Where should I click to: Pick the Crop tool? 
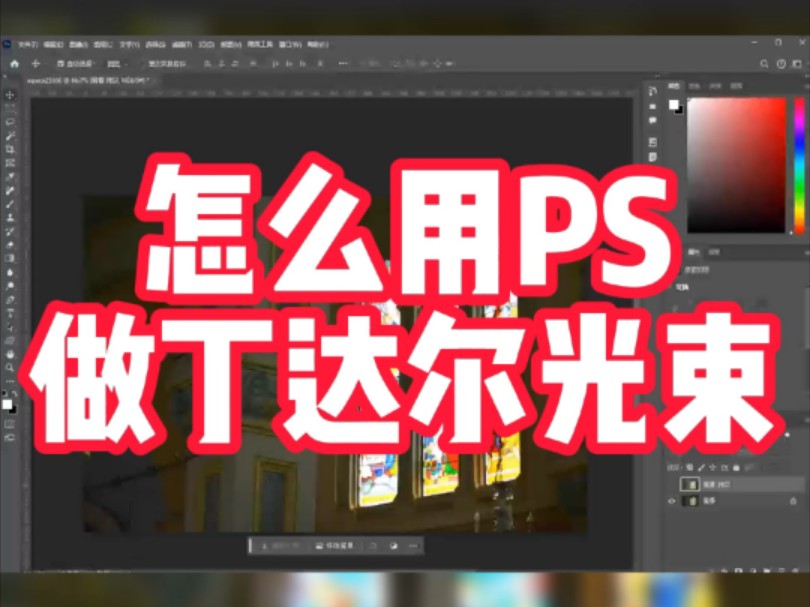tap(10, 146)
